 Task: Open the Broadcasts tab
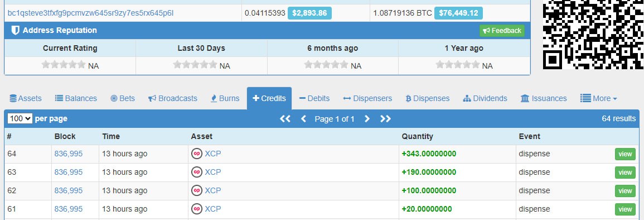(x=173, y=98)
